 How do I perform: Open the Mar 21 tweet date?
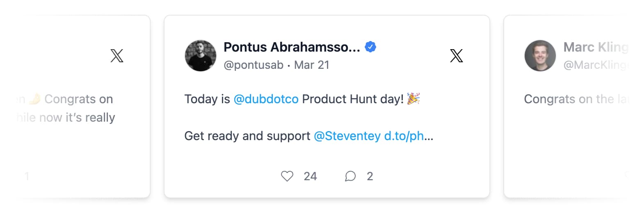coord(312,65)
